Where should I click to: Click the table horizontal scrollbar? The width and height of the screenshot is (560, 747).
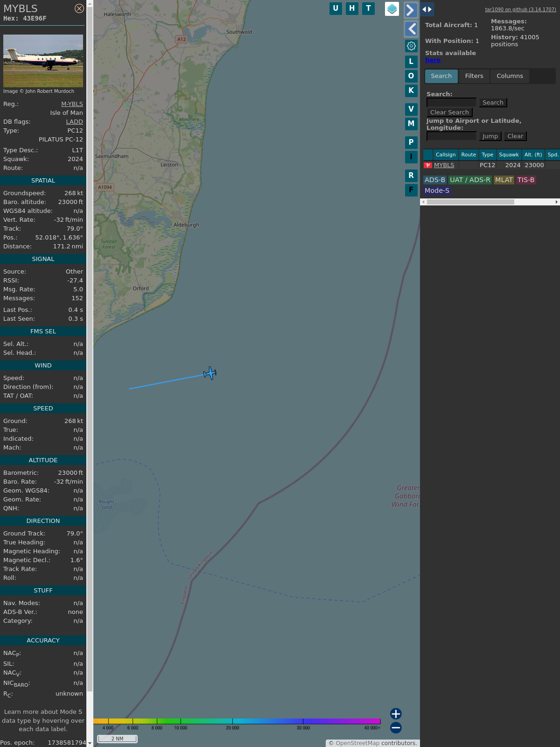coord(470,202)
